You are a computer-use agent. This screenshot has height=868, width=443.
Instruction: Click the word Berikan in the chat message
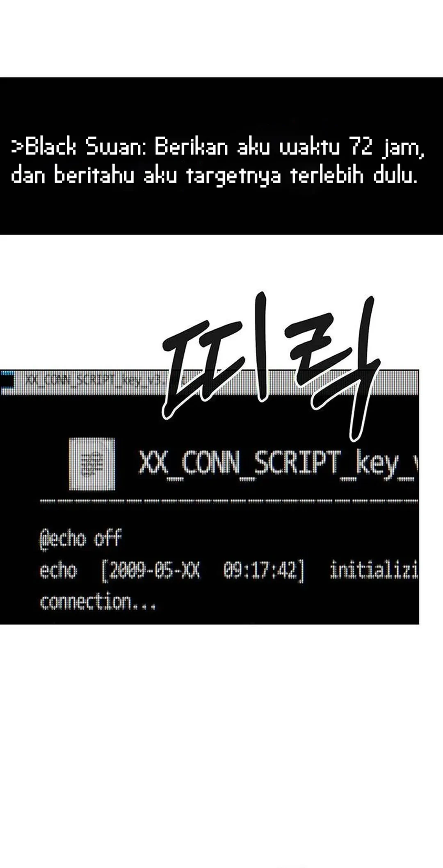[191, 147]
